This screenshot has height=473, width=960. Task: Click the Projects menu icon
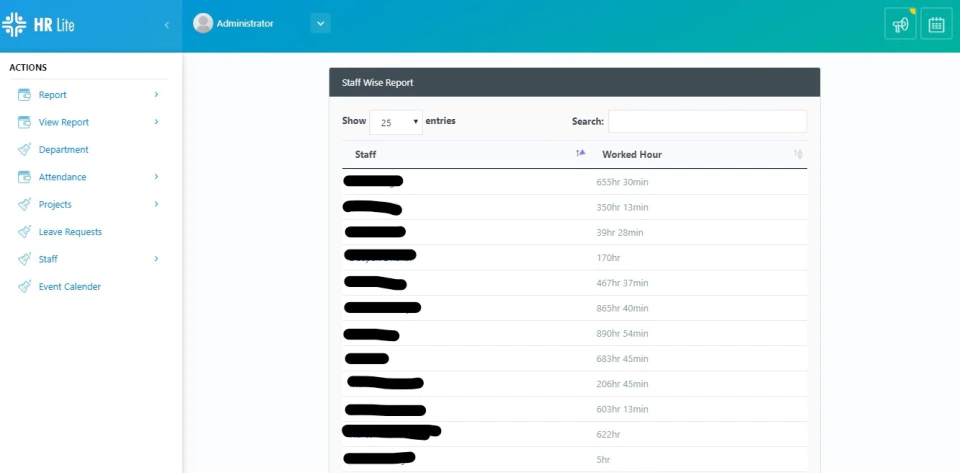click(x=24, y=204)
